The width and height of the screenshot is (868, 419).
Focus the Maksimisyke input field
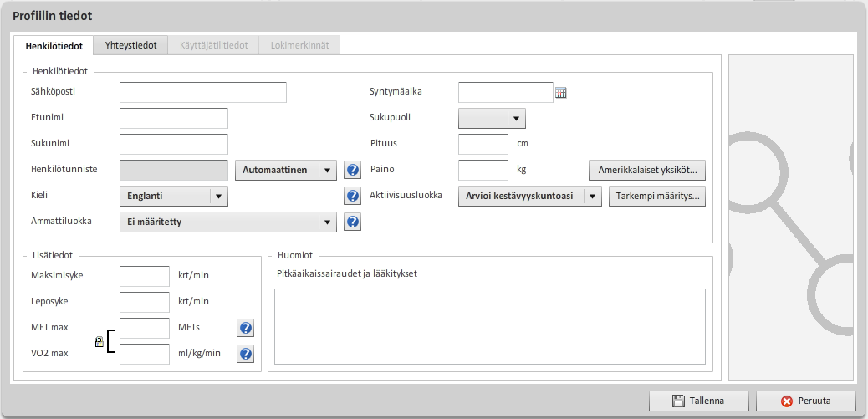[145, 276]
